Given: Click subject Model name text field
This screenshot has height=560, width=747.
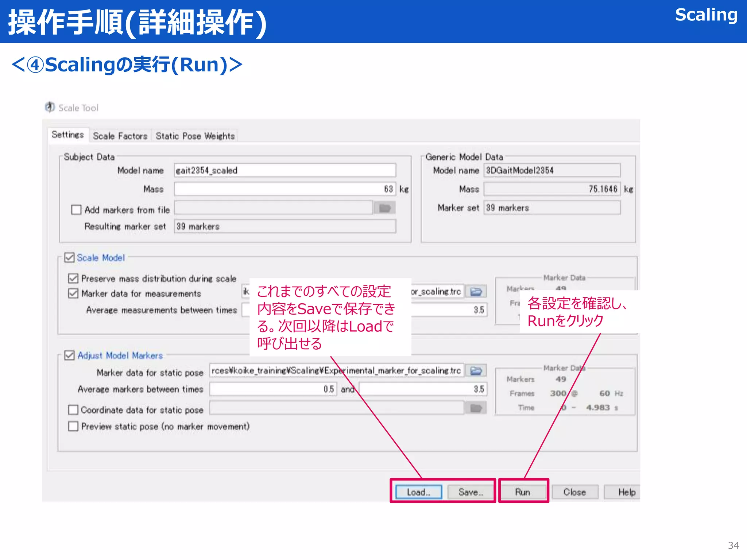Looking at the screenshot, I should (x=285, y=170).
